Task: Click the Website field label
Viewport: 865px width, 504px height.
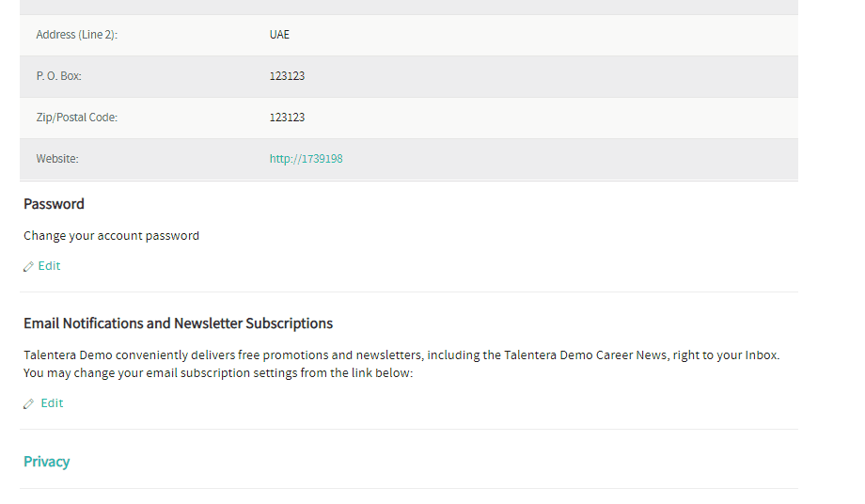Action: [x=57, y=159]
